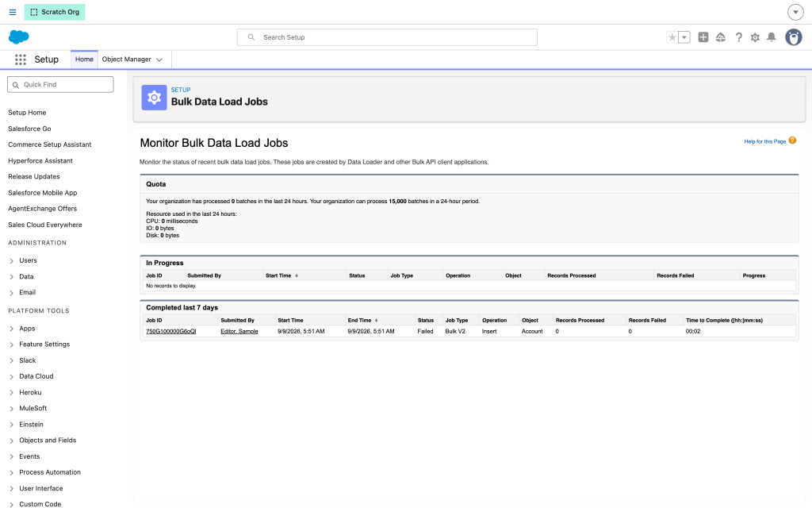Open the hamburger menu icon

point(13,12)
